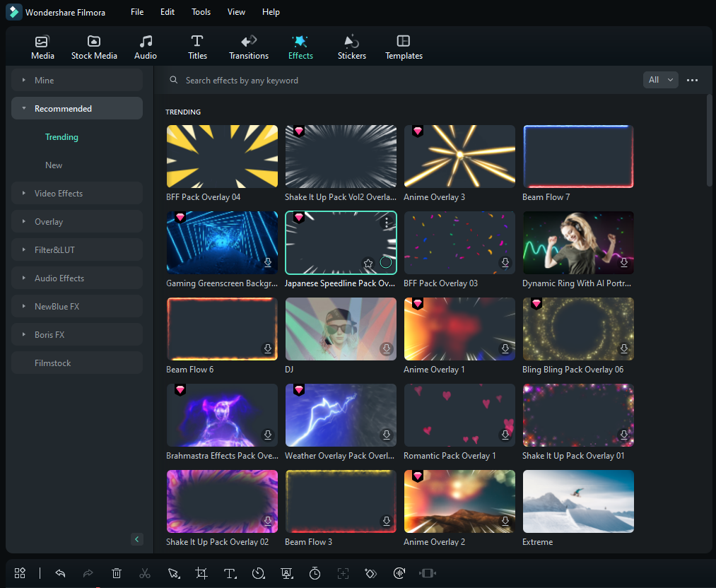Select the New subcategory under Recommended

(x=54, y=165)
